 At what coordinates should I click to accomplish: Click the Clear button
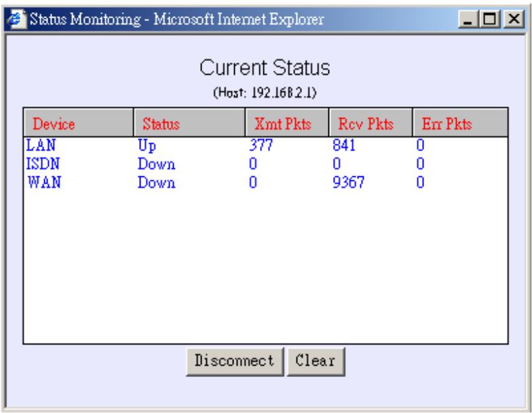point(316,361)
